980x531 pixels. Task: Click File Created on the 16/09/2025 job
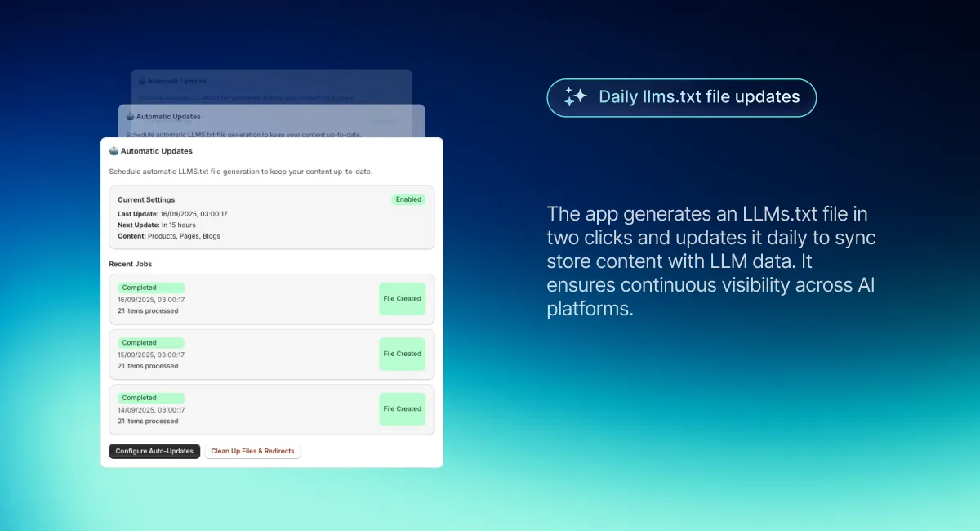pyautogui.click(x=402, y=299)
